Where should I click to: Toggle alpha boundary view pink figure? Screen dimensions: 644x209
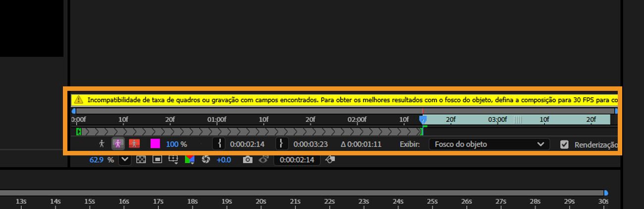point(118,144)
